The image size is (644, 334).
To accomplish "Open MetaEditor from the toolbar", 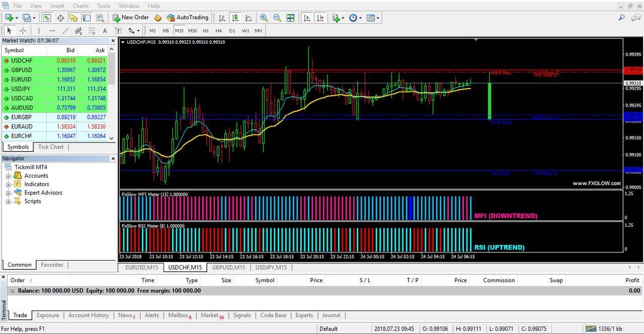I will pyautogui.click(x=157, y=18).
